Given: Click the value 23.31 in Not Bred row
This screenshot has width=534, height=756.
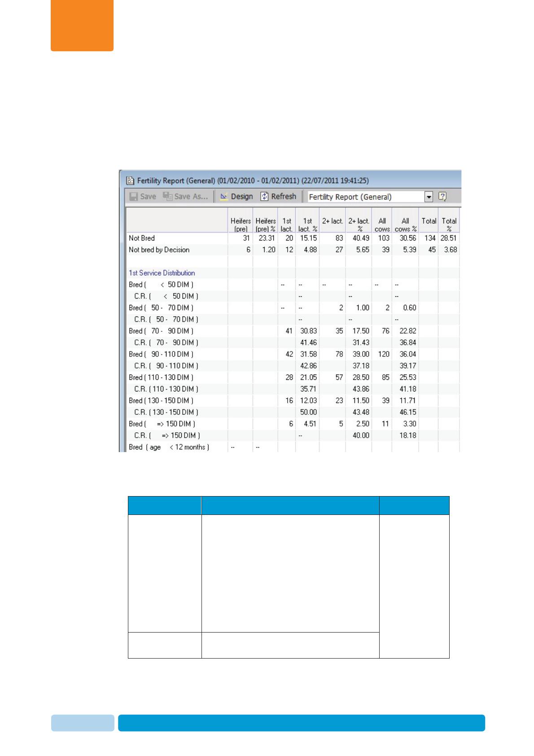Looking at the screenshot, I should coord(267,238).
